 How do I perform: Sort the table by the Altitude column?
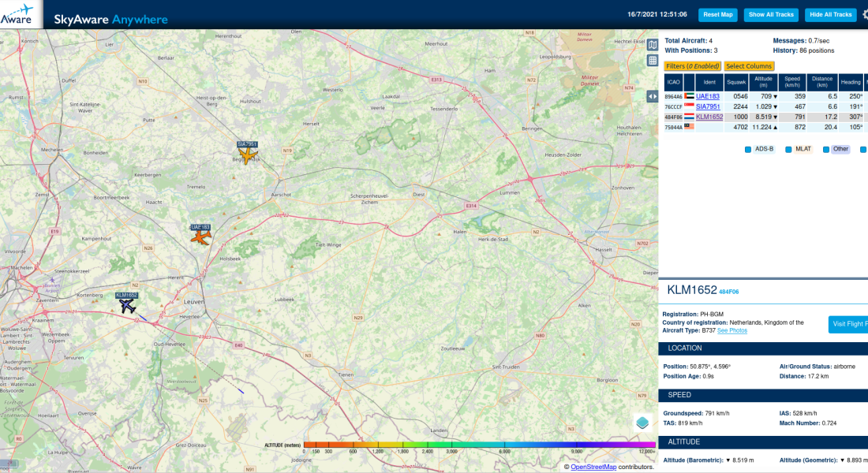click(762, 83)
